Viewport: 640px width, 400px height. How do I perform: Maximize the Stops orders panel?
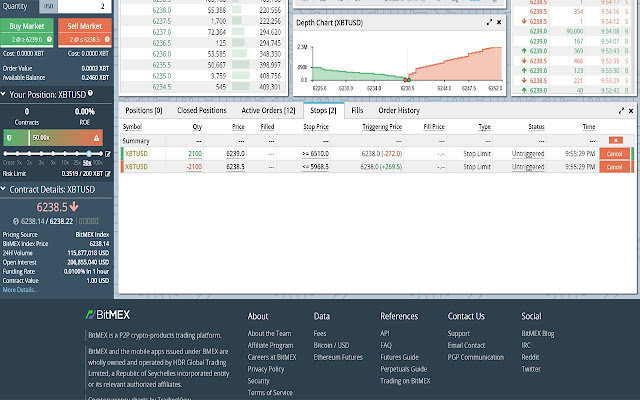pos(621,111)
